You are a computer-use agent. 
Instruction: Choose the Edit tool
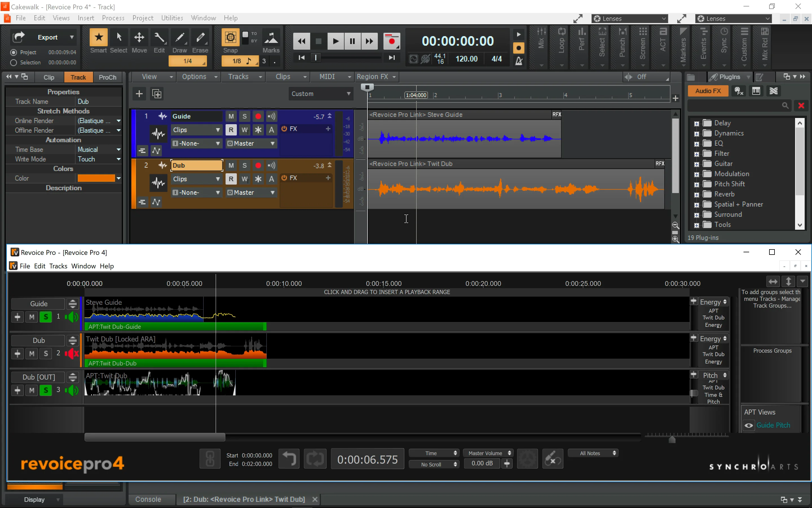point(159,38)
